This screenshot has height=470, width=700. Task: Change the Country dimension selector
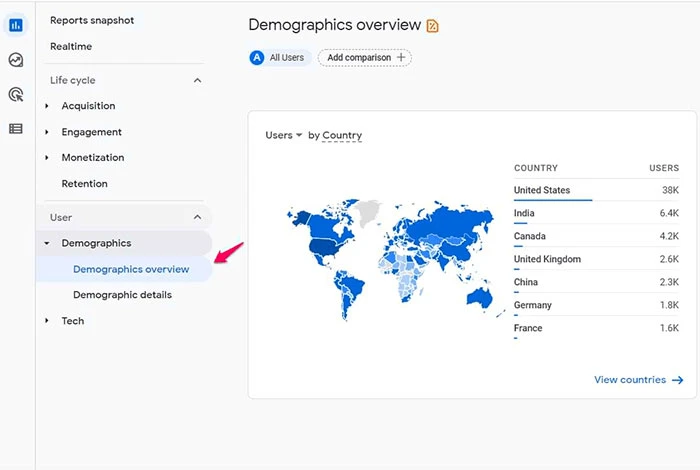click(x=342, y=135)
